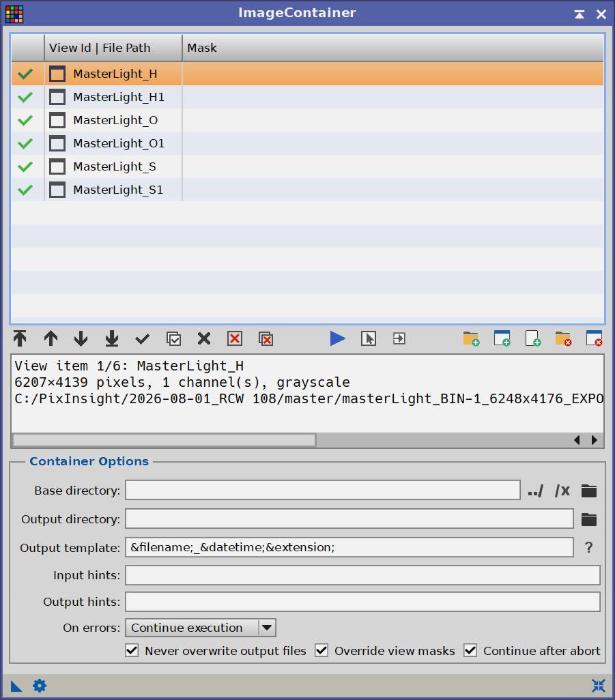Viewport: 615px width, 700px height.
Task: Shade the ImageContainer window title bar
Action: (x=580, y=14)
